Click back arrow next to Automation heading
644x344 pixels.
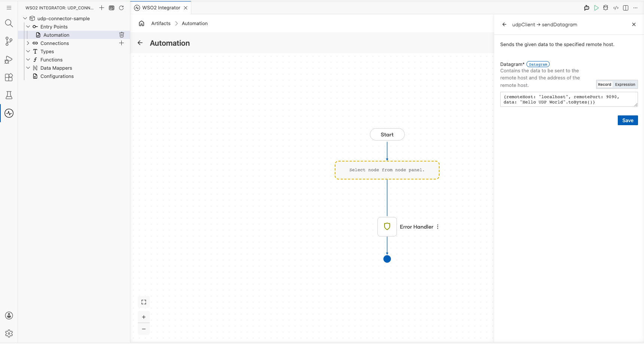point(140,43)
